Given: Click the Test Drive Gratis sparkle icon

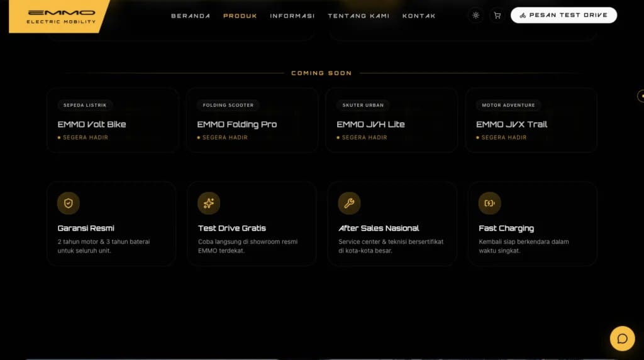Looking at the screenshot, I should pos(209,203).
